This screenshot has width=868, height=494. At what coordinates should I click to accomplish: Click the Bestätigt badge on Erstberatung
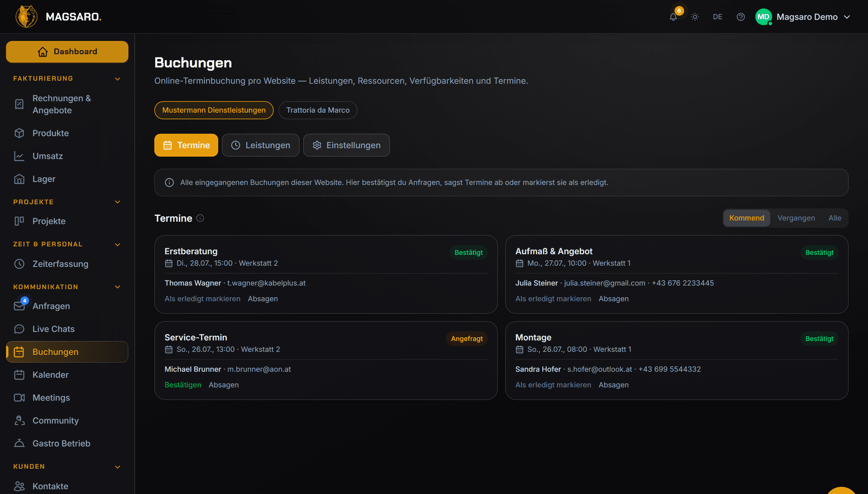pos(469,253)
